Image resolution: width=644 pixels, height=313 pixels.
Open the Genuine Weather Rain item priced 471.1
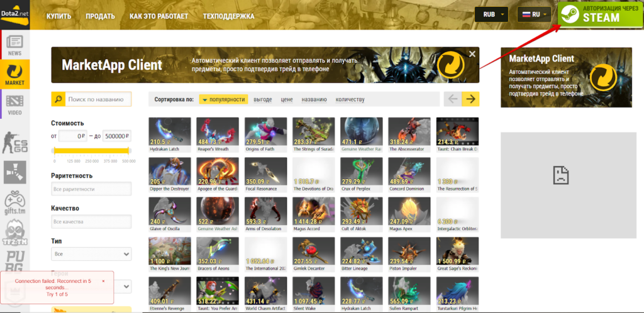(362, 135)
